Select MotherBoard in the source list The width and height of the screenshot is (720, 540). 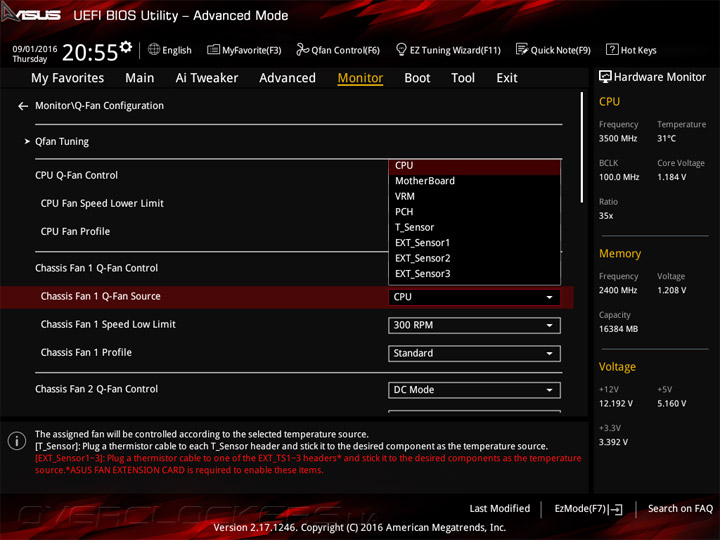point(425,181)
